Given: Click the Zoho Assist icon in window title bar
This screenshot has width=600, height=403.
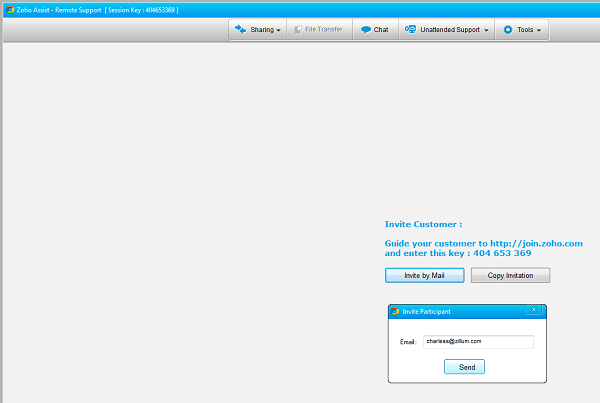Looking at the screenshot, I should 10,10.
